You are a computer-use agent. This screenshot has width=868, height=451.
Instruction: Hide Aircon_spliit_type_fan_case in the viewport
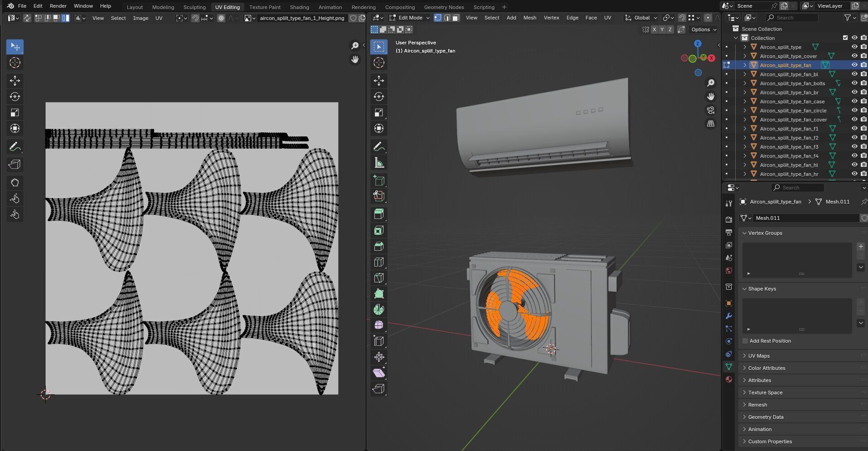coord(854,102)
